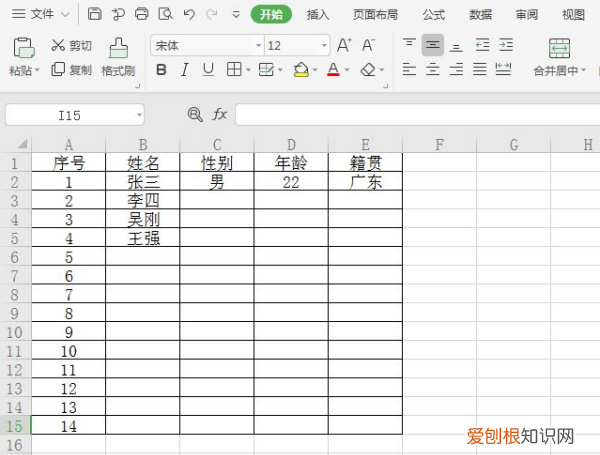Open the font name dropdown arrow
The width and height of the screenshot is (600, 455).
click(259, 46)
